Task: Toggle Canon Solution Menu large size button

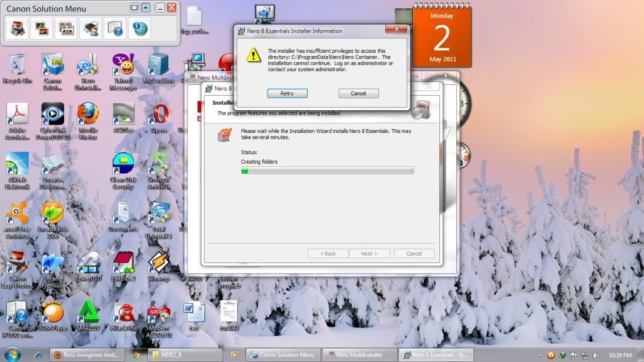Action: coord(134,8)
